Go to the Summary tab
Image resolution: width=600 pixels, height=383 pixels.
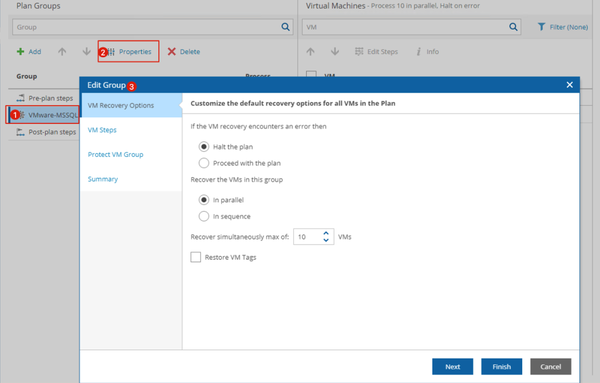click(103, 179)
